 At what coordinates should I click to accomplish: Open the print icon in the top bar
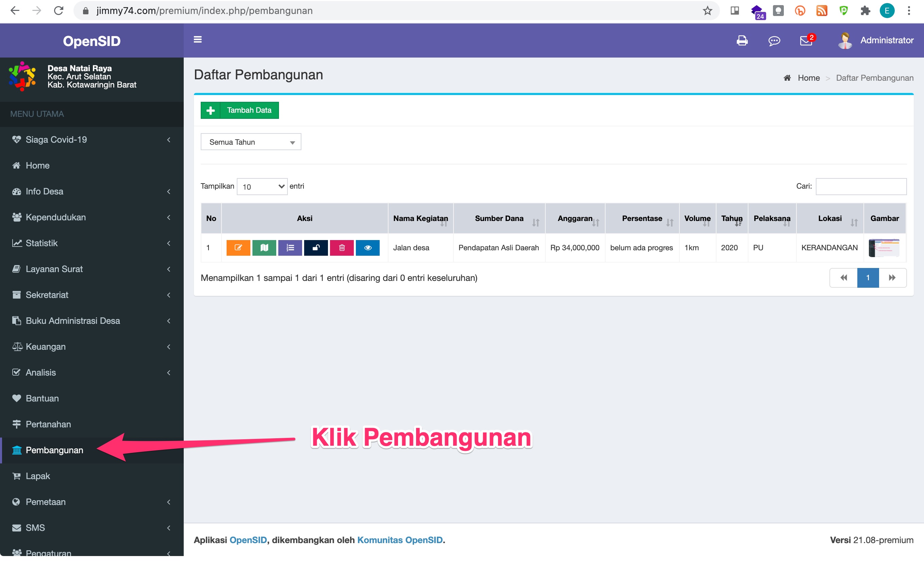(742, 40)
